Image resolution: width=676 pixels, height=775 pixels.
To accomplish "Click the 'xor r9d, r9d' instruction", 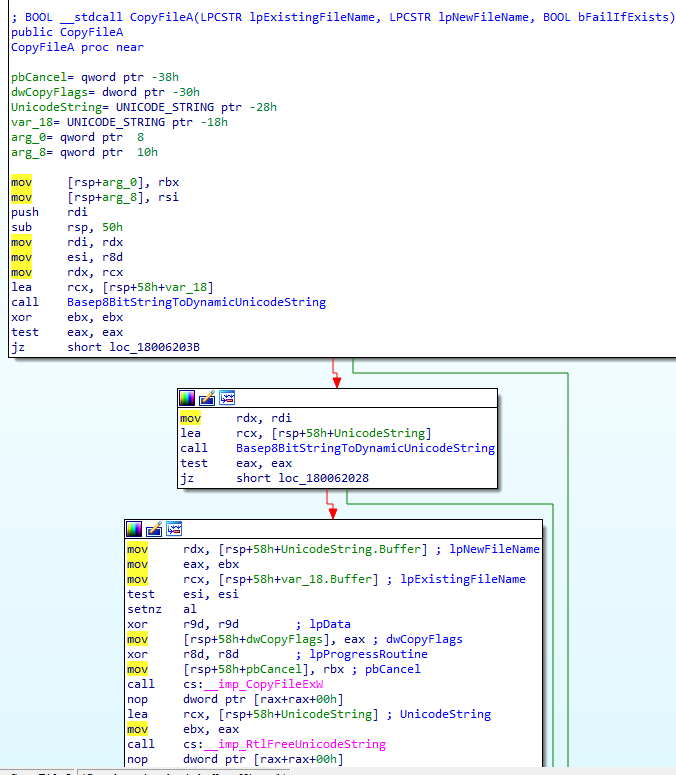I will click(x=183, y=624).
